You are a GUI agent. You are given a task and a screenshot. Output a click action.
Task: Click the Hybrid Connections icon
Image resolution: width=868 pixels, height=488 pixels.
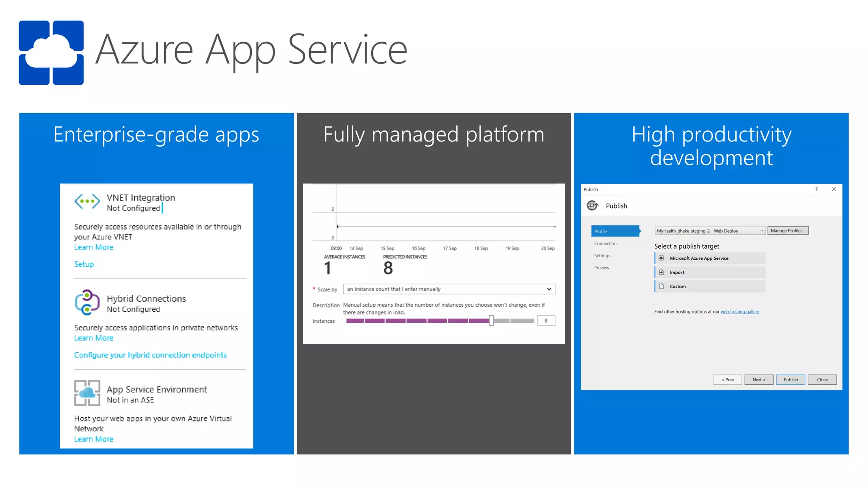(x=87, y=302)
